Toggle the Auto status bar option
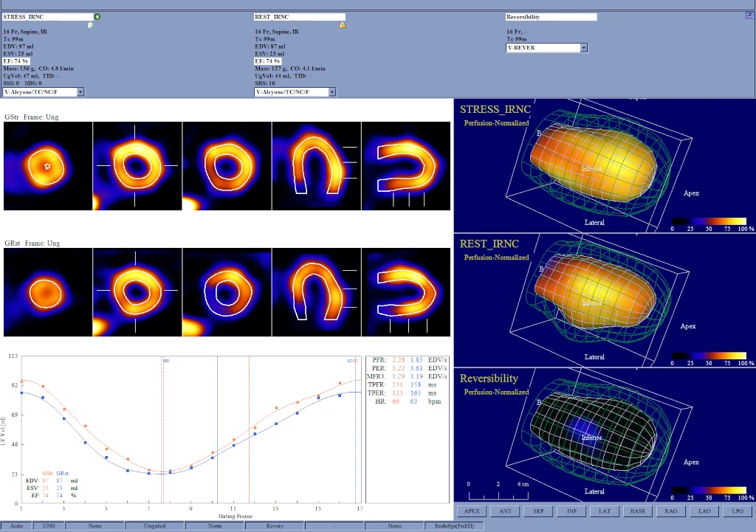 (16, 526)
